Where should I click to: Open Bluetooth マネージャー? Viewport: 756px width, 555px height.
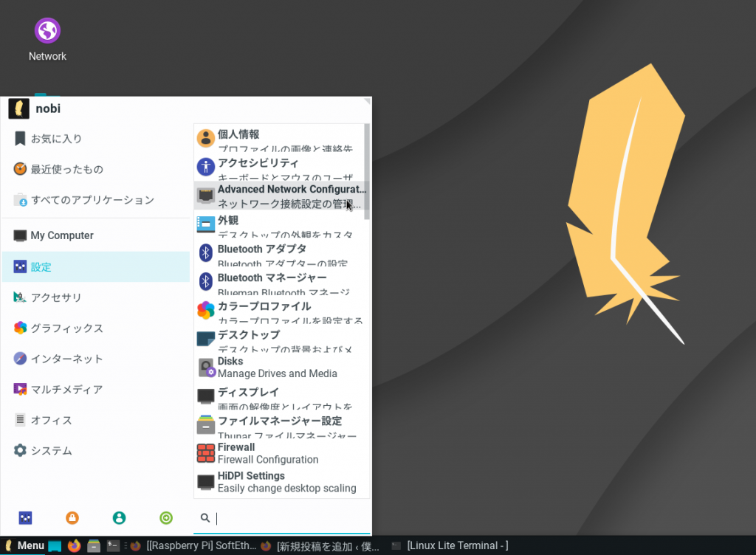point(279,282)
